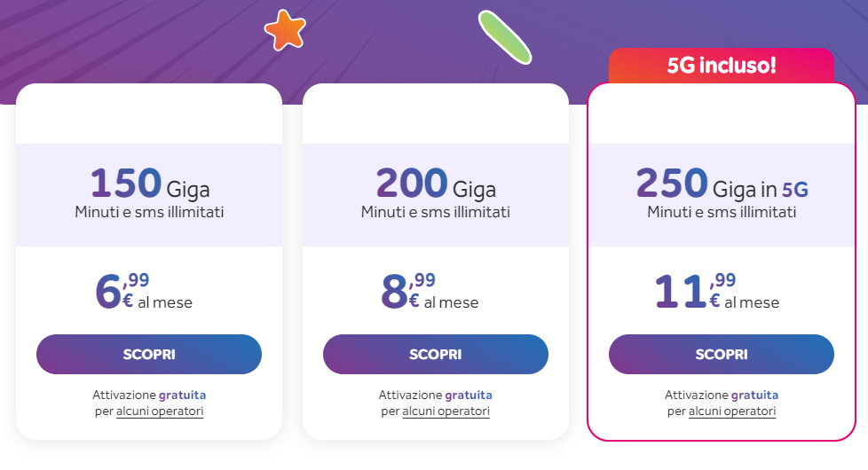Click 'Minuti e sms illimitati' in 250 Giga card

pyautogui.click(x=722, y=212)
